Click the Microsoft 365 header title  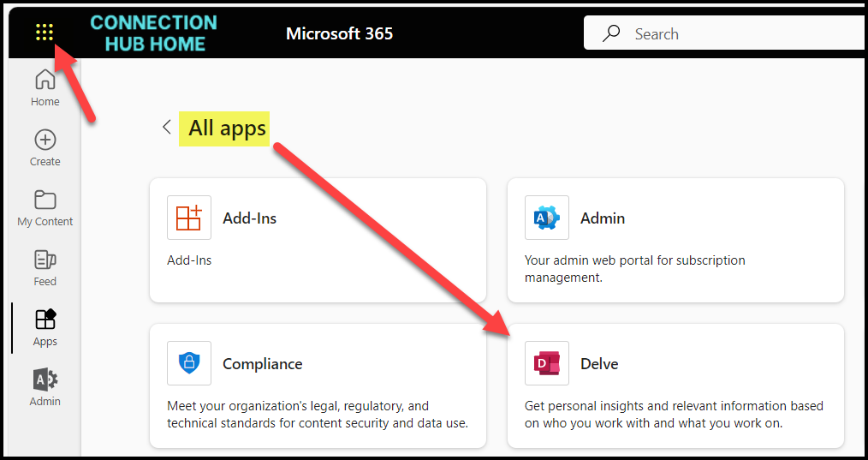point(339,34)
